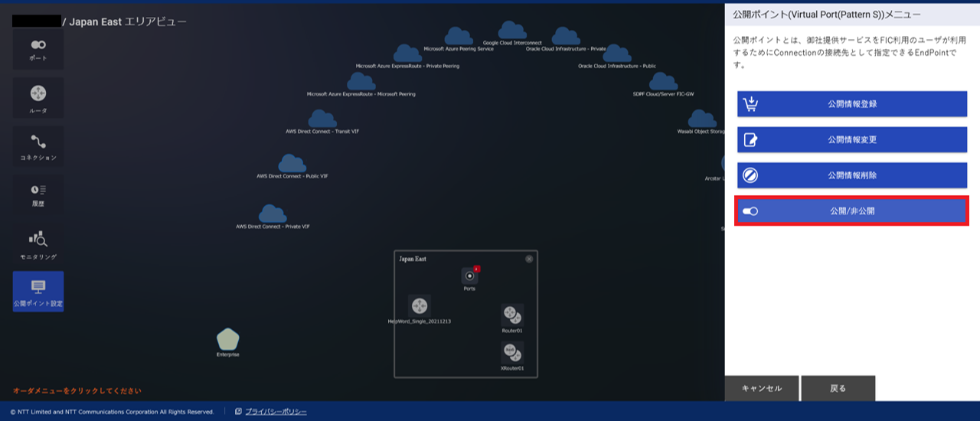The height and width of the screenshot is (421, 980).
Task: Click the Google Cloud Interconnect cloud icon
Action: coord(512,30)
